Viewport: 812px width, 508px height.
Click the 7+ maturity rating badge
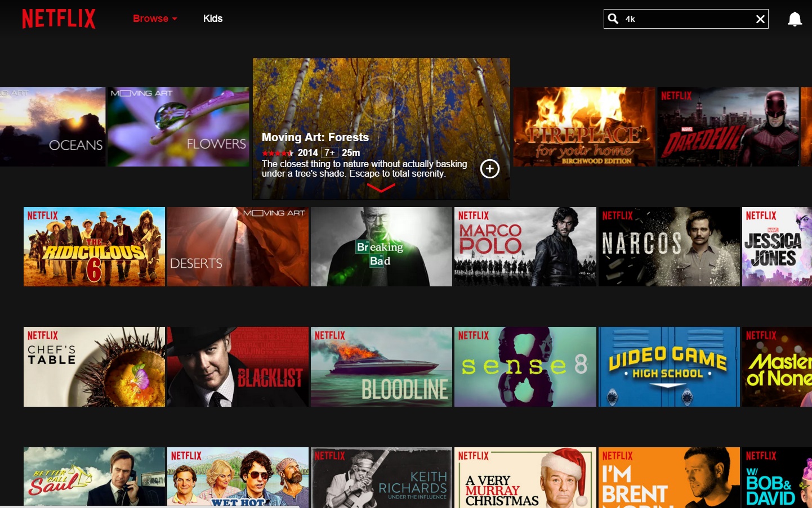(329, 152)
